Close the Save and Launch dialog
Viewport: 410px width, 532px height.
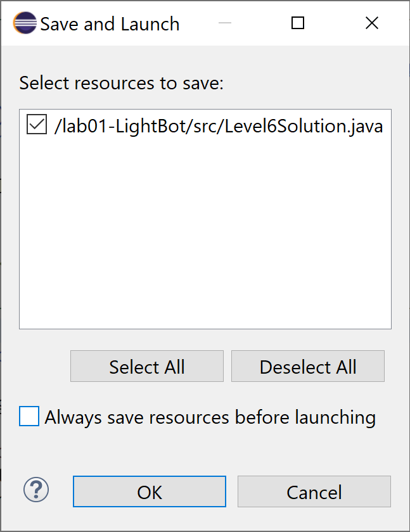[372, 23]
